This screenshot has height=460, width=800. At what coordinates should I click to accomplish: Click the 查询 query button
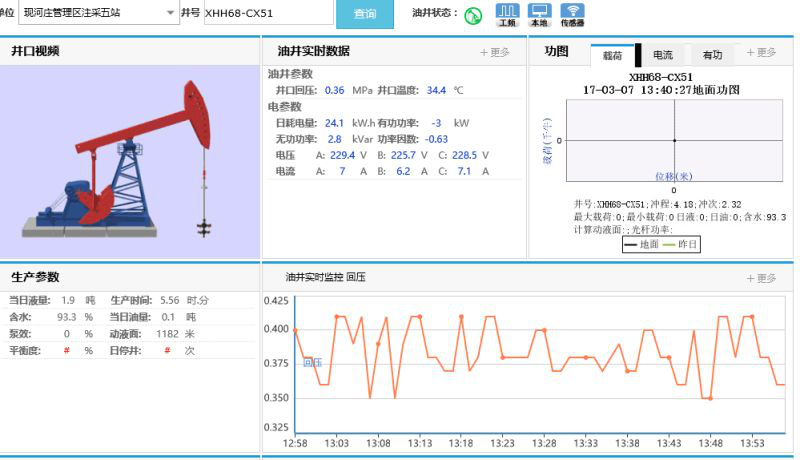coord(365,14)
